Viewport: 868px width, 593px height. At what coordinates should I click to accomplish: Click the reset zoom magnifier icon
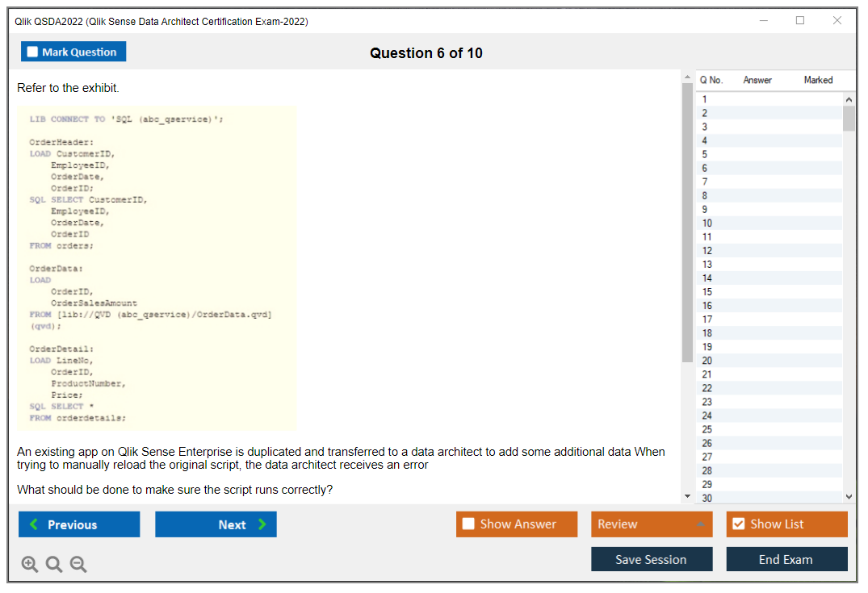point(54,565)
